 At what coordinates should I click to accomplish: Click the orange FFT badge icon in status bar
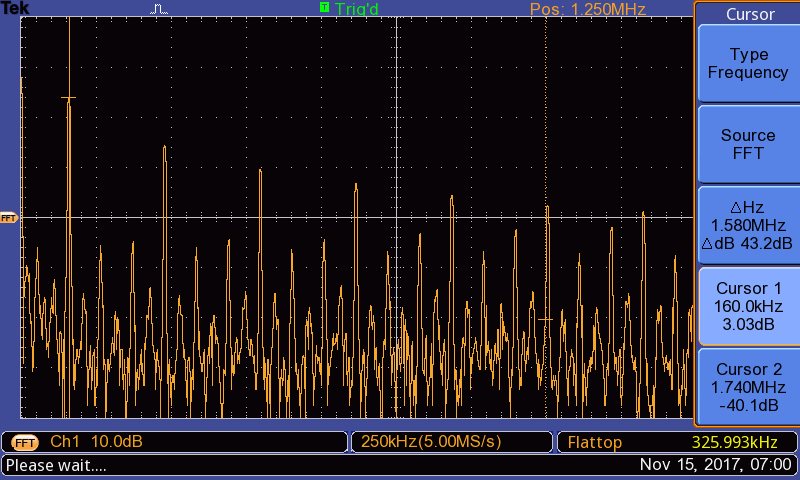(24, 442)
